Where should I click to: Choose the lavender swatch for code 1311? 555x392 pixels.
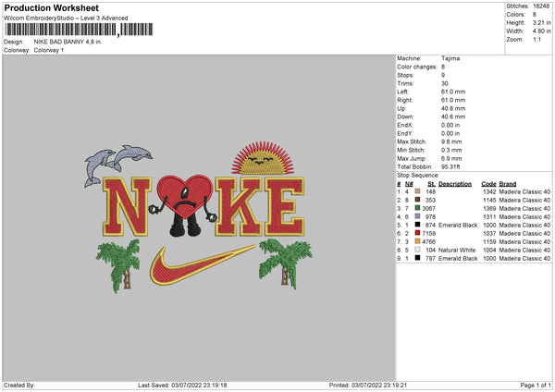coord(417,216)
